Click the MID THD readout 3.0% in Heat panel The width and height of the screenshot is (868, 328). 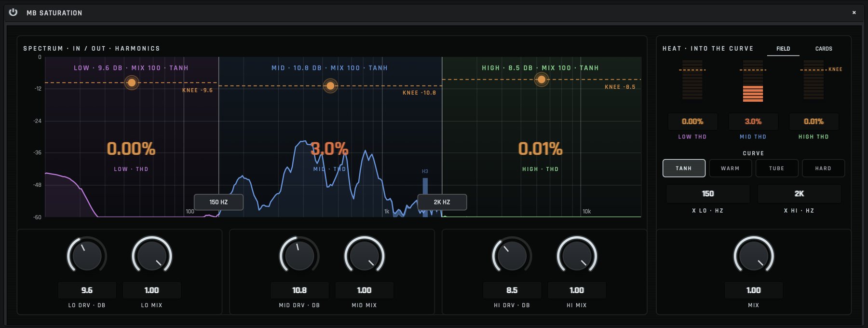pos(753,122)
